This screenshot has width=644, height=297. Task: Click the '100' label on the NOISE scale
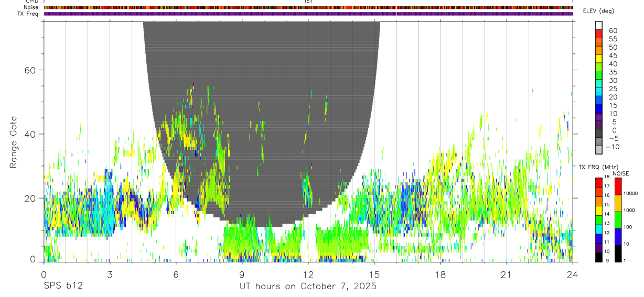(629, 227)
